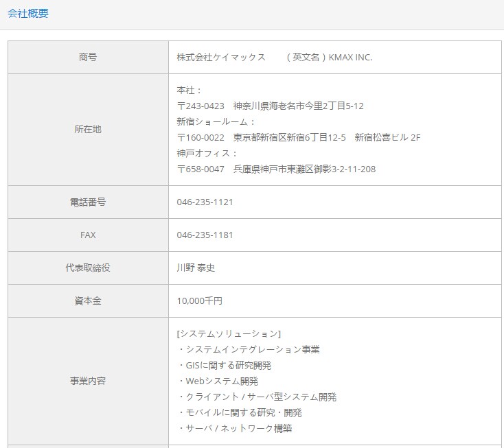
Task: Click the 会社概要 heading link
Action: [x=28, y=13]
